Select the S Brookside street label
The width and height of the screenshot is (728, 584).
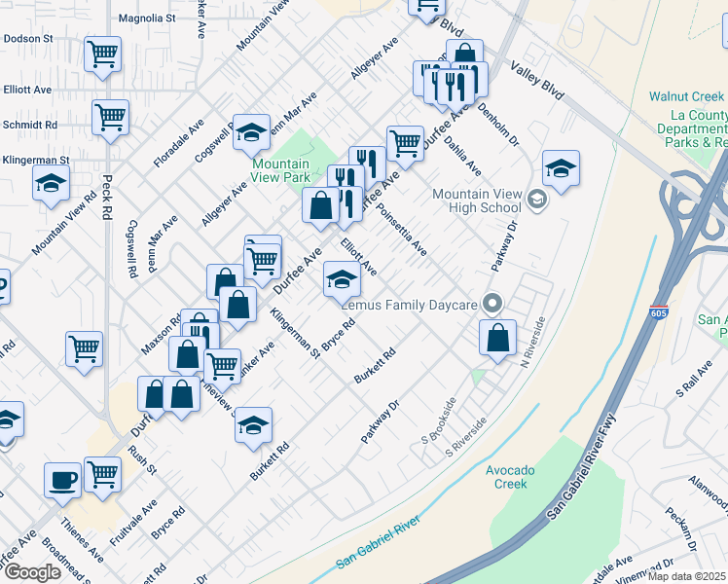(x=439, y=420)
